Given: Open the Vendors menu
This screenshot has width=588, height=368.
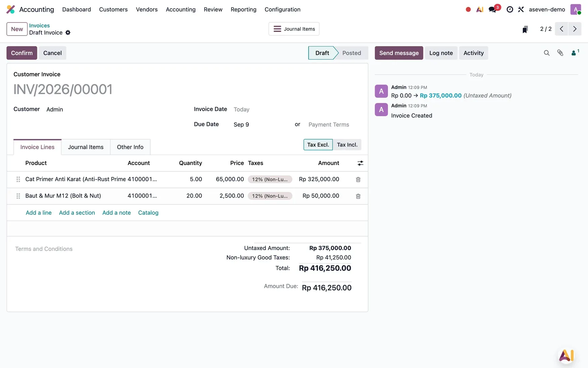Looking at the screenshot, I should [147, 9].
